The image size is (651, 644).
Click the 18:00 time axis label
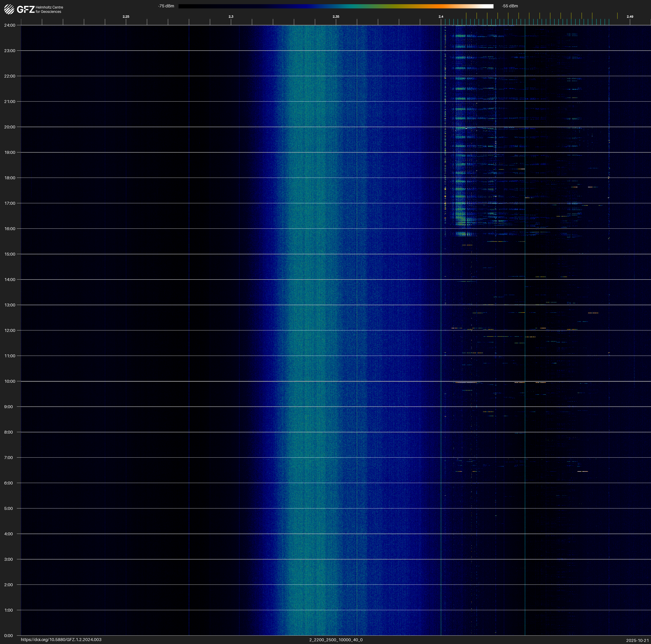click(10, 178)
